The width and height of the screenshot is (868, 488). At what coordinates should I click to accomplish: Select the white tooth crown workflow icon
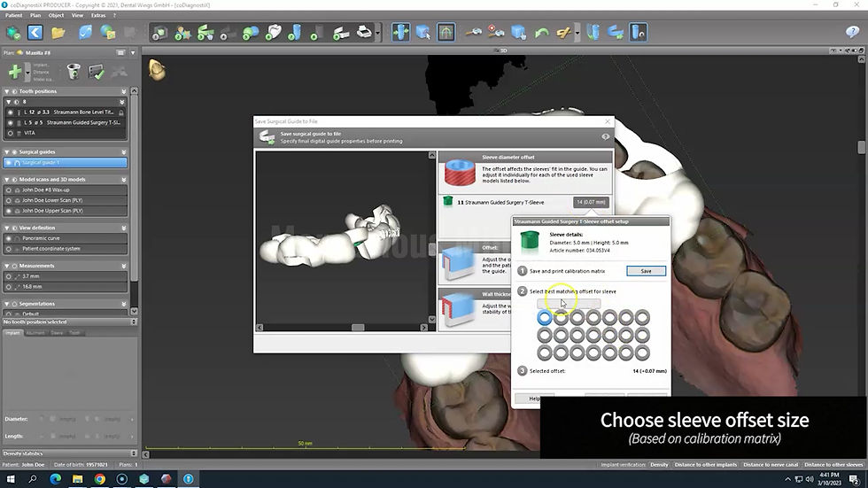(x=273, y=32)
